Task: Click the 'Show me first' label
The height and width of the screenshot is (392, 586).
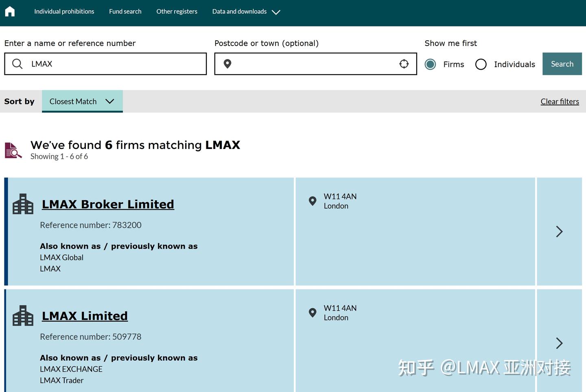Action: coord(451,43)
